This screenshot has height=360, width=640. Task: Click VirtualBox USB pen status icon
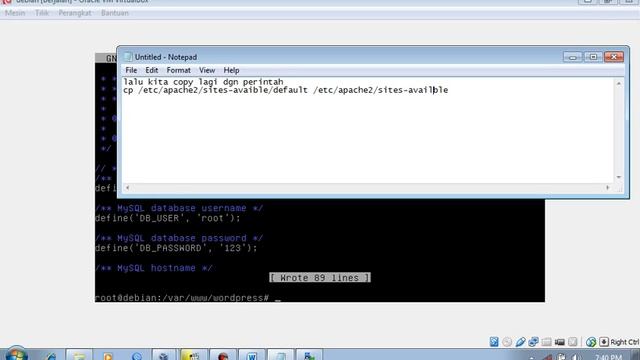pyautogui.click(x=520, y=342)
